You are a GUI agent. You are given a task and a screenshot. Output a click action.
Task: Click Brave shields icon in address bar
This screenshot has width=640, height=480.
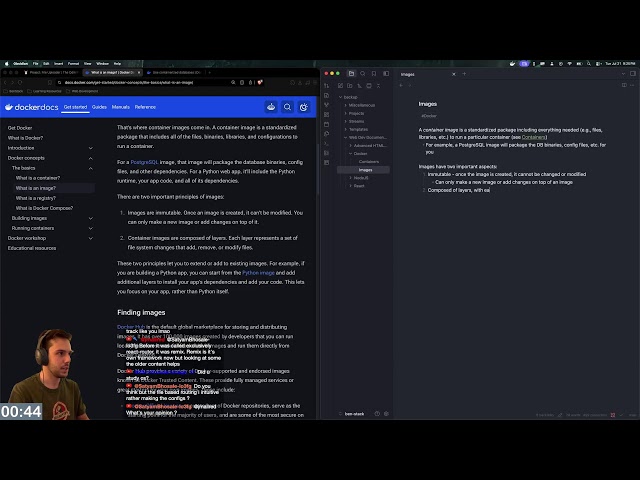tap(260, 82)
